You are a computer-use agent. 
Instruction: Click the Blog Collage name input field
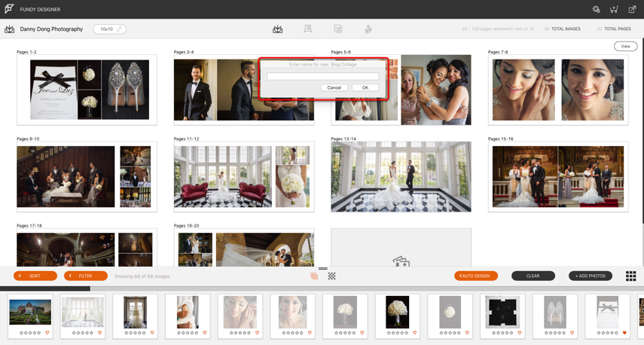(323, 76)
